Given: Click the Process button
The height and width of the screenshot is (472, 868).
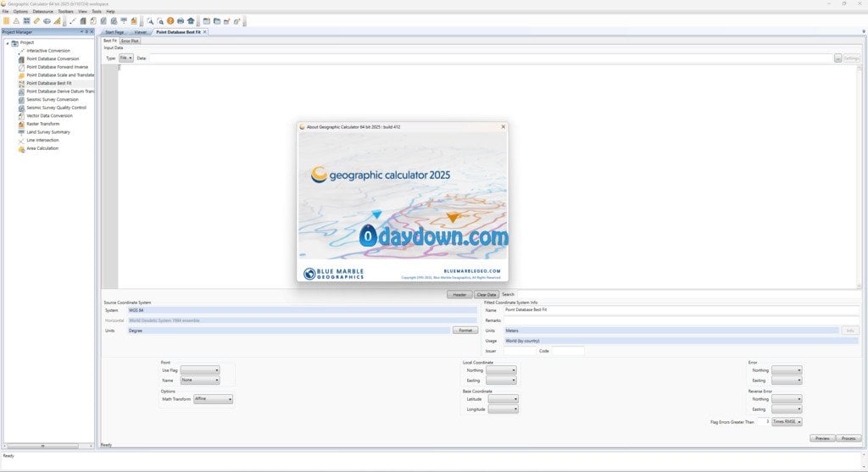Looking at the screenshot, I should point(849,438).
